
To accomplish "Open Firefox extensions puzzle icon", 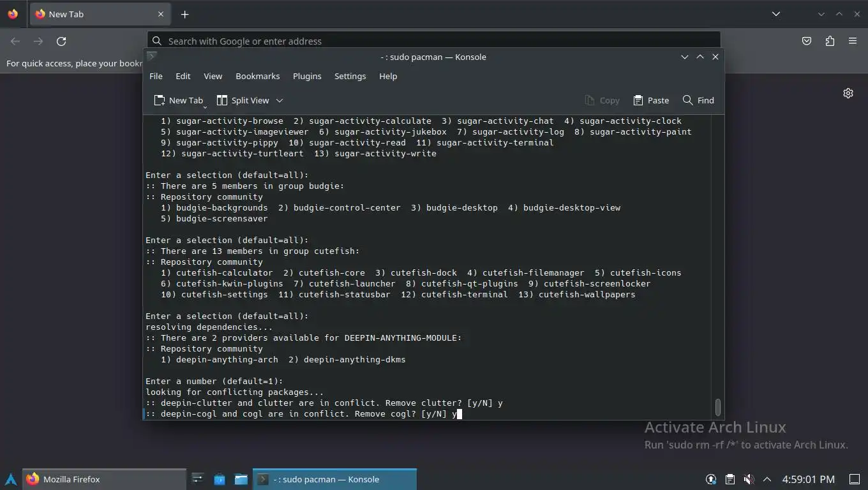I will [830, 41].
